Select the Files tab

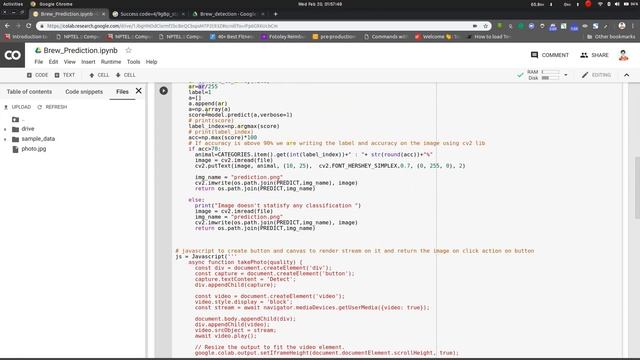click(122, 92)
